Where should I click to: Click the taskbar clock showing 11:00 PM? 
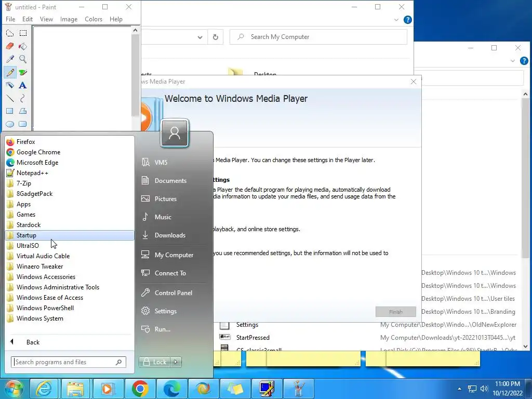click(507, 389)
